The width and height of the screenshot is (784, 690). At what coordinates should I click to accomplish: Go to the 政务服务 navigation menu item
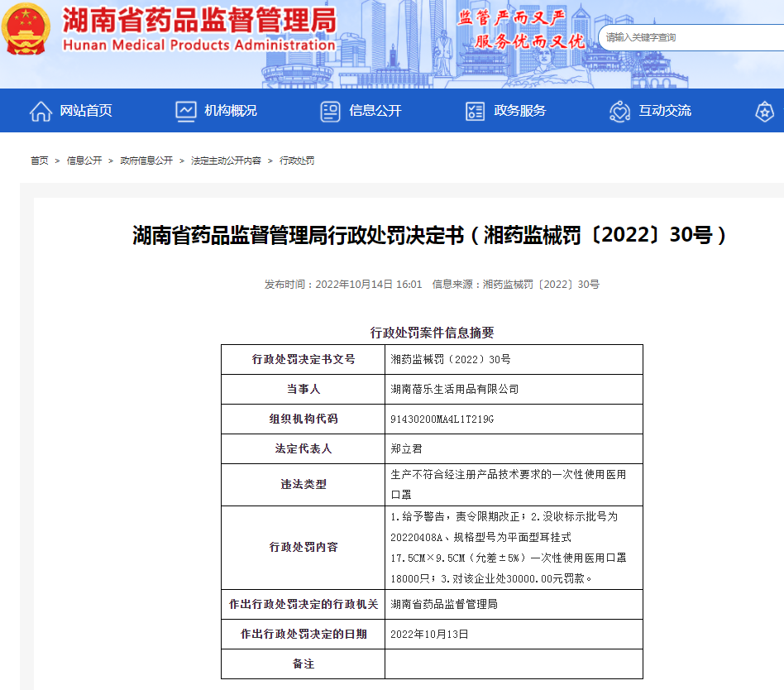point(519,111)
